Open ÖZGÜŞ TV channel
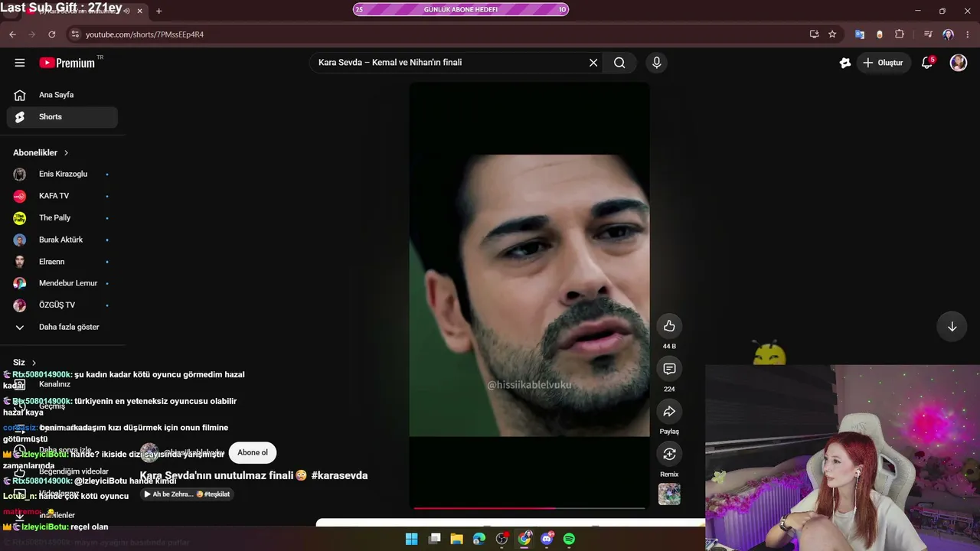 [x=62, y=305]
